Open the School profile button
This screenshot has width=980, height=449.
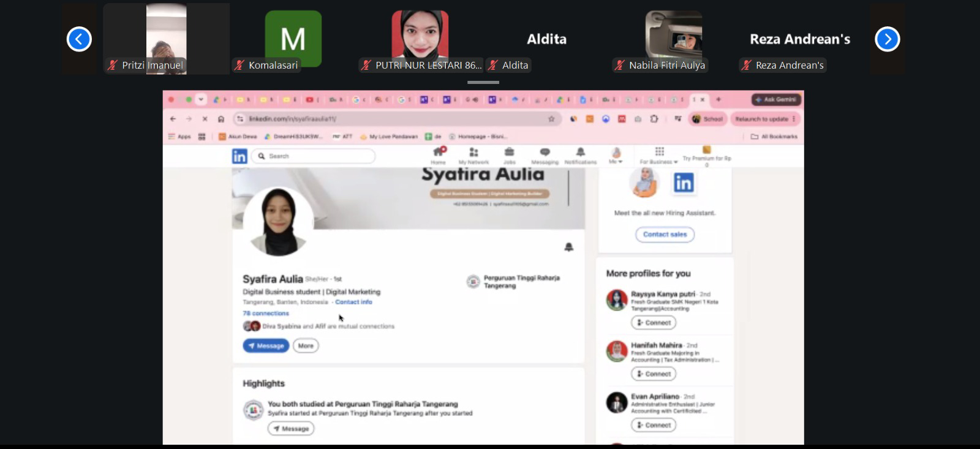(707, 119)
